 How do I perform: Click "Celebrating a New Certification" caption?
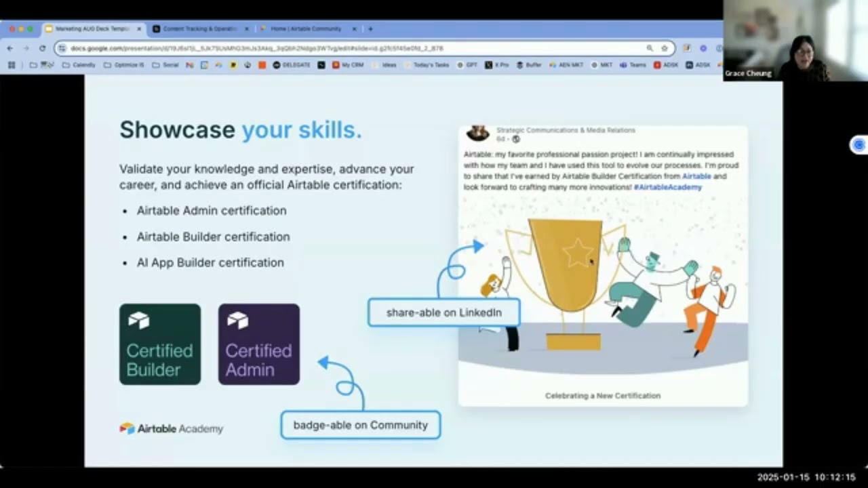coord(603,396)
